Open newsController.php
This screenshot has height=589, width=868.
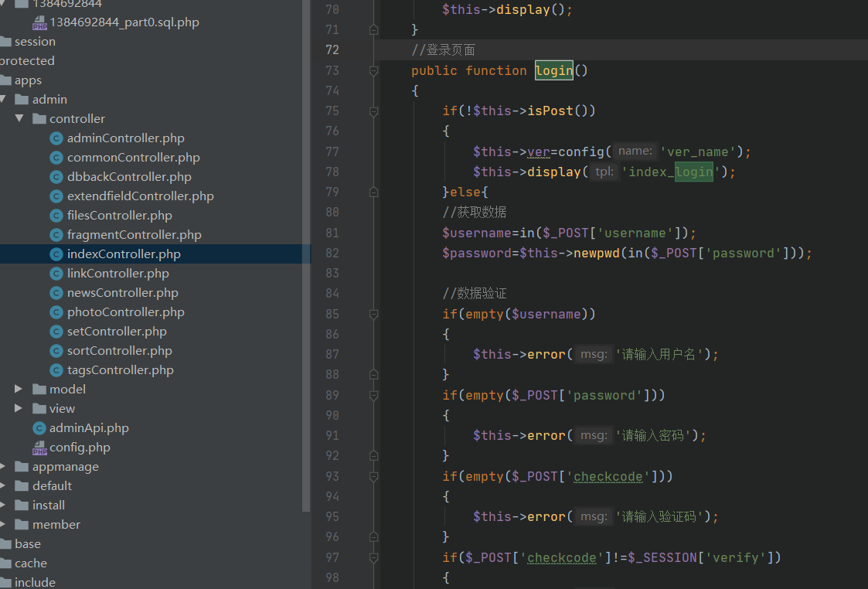[122, 293]
